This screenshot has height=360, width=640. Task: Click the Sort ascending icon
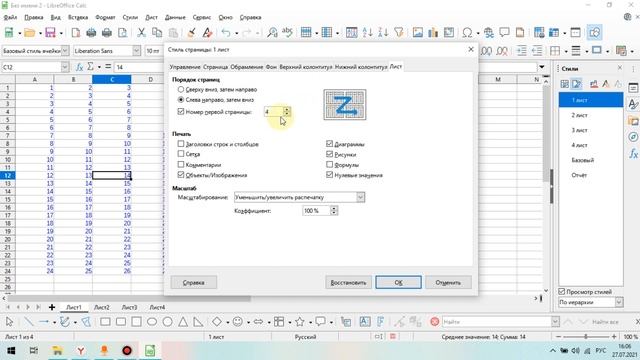coord(367,33)
